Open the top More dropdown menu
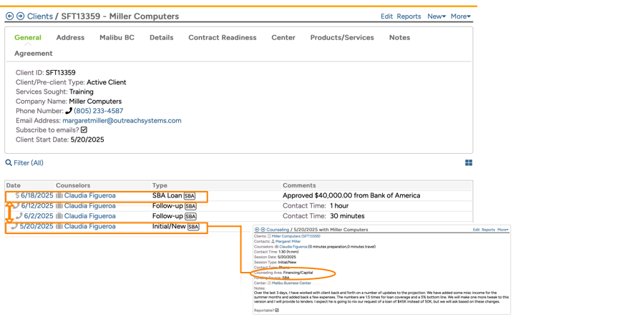This screenshot has width=644, height=322. [x=460, y=16]
